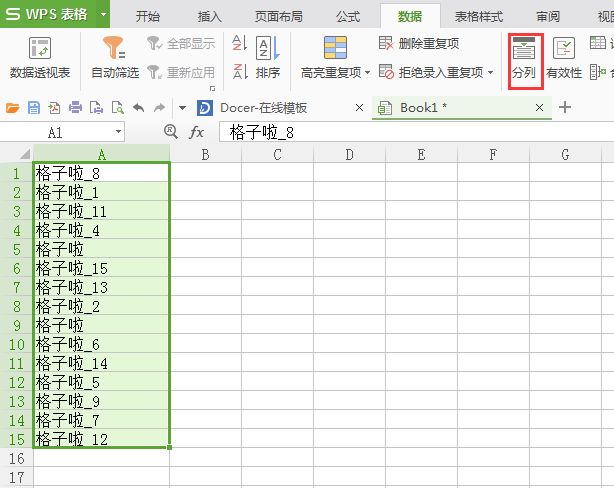Sort descending with the Z-A icon
The image size is (614, 488).
(239, 72)
